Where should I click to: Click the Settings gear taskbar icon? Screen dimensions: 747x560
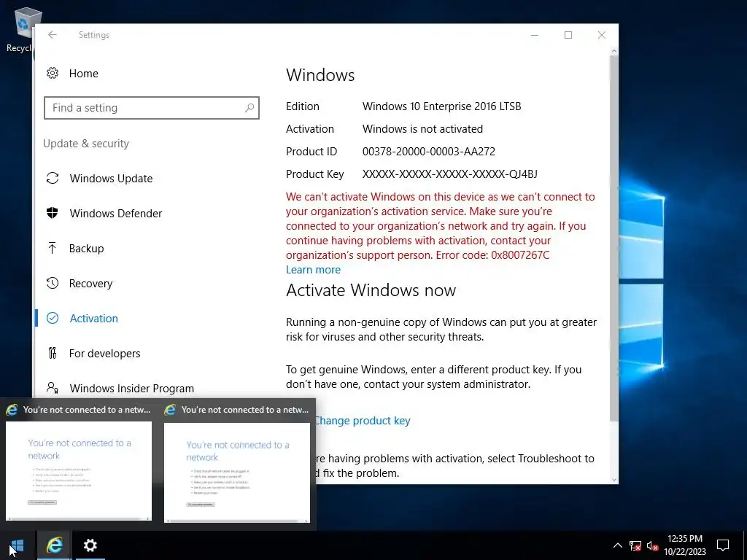click(90, 545)
